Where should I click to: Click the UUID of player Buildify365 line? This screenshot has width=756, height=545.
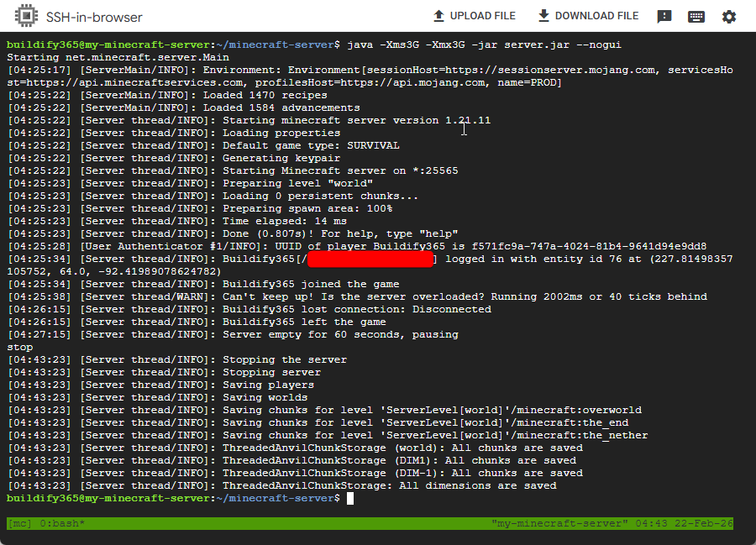click(357, 246)
